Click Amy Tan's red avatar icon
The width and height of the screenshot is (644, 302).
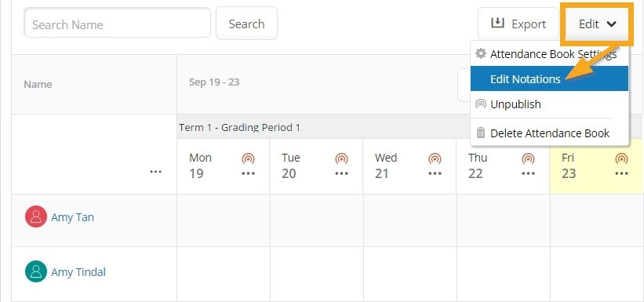(x=36, y=216)
